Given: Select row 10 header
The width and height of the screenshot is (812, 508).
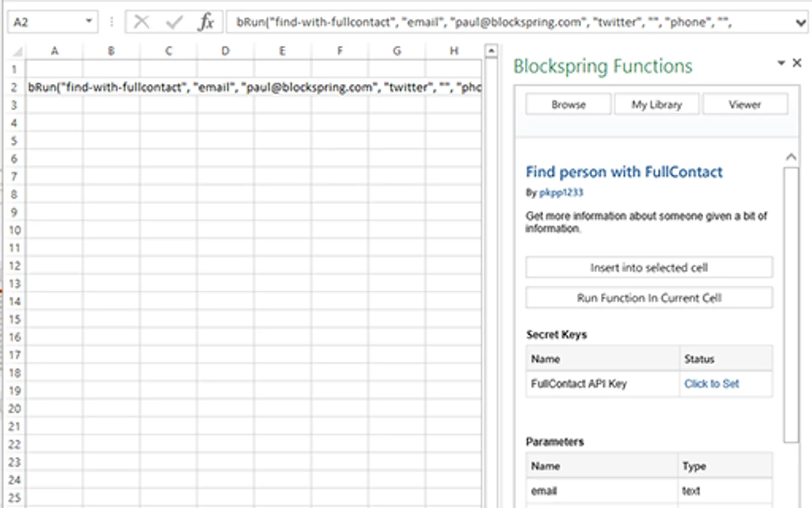Looking at the screenshot, I should coord(14,230).
